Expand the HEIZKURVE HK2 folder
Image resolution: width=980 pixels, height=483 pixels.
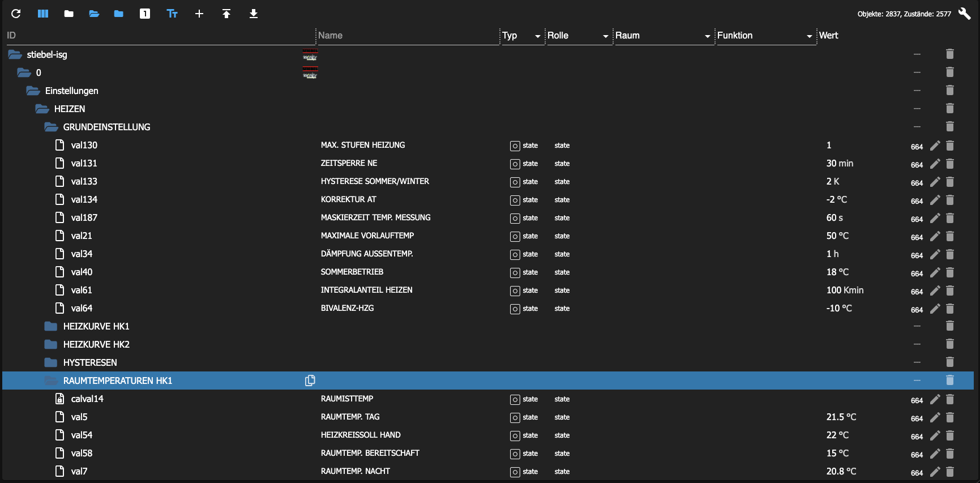point(51,344)
